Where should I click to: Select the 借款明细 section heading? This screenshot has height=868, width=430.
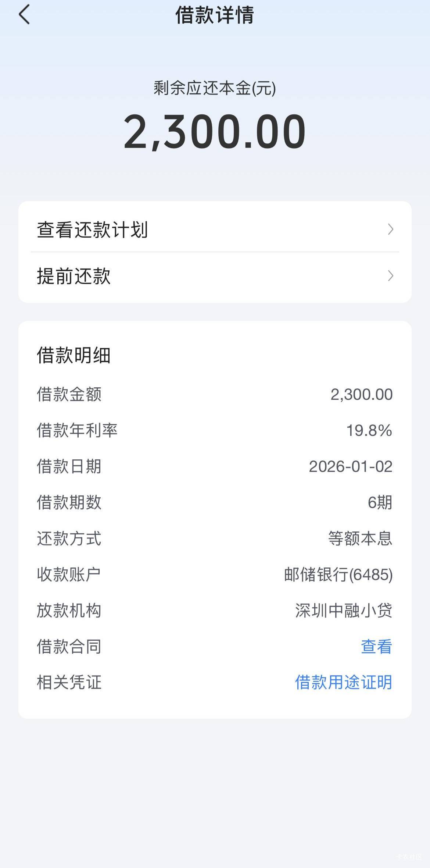pos(74,355)
